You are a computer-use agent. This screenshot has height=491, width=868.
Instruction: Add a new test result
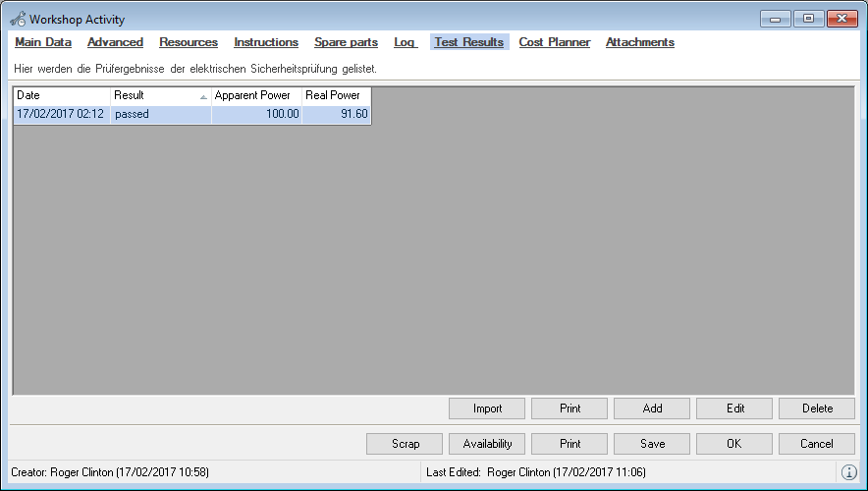pos(652,409)
